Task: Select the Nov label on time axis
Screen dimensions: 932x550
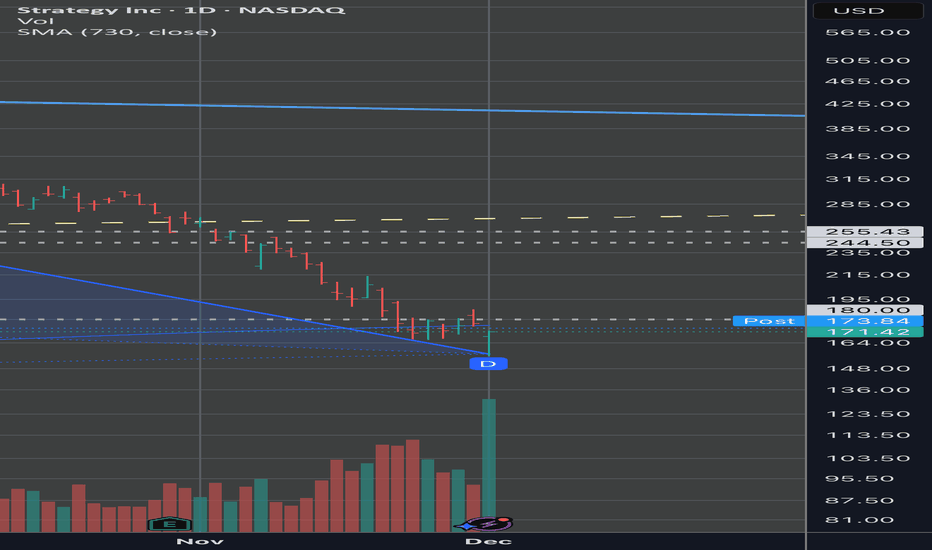Action: click(200, 541)
